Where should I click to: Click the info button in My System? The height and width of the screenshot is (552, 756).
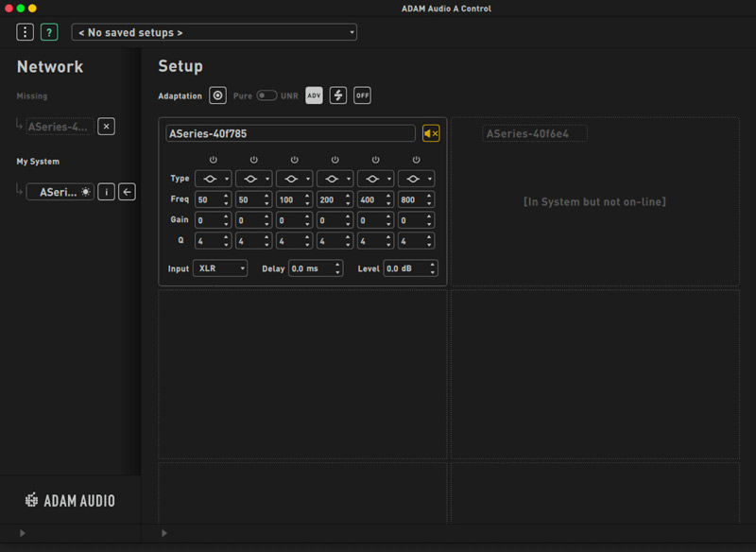coord(107,192)
